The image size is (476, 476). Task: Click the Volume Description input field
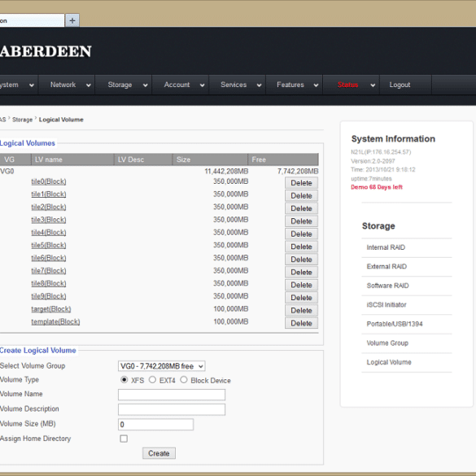pyautogui.click(x=172, y=409)
